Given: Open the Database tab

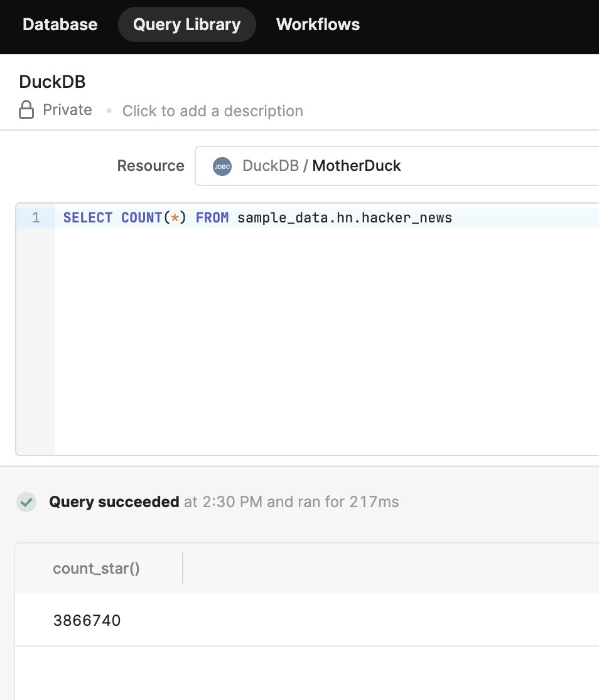Looking at the screenshot, I should [x=60, y=25].
